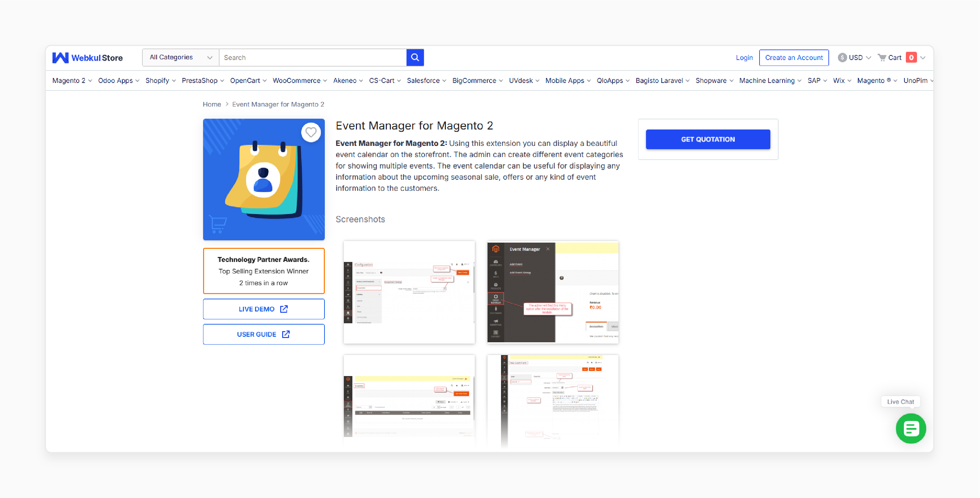The width and height of the screenshot is (980, 498).
Task: Expand the Shopify menu
Action: point(160,81)
